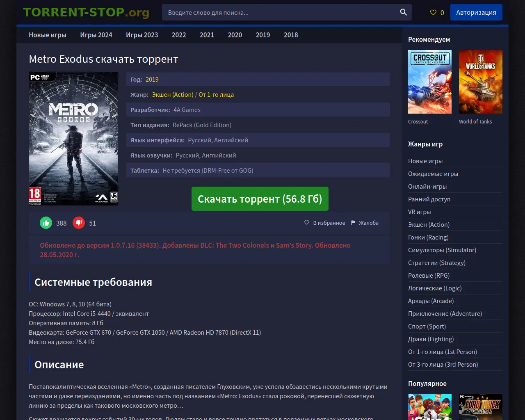The image size is (525, 420).
Task: Click the World of Tanks title link
Action: (x=475, y=121)
